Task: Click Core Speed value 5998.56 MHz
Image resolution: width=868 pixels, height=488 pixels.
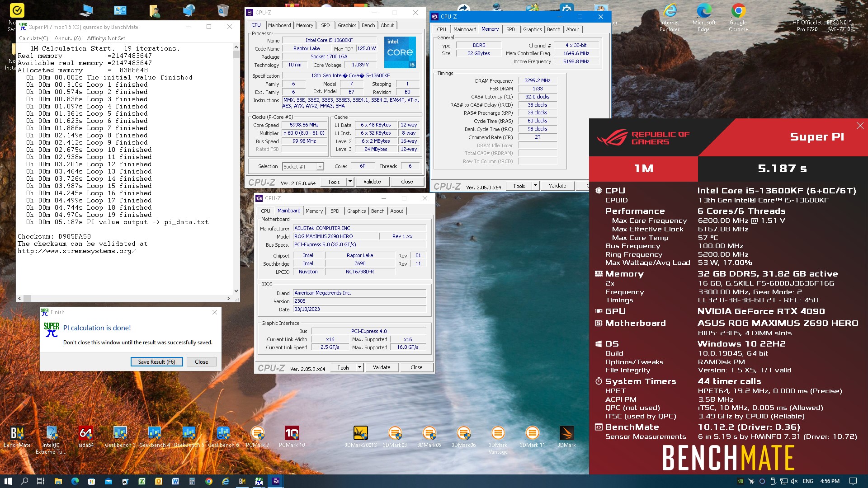Action: [304, 125]
